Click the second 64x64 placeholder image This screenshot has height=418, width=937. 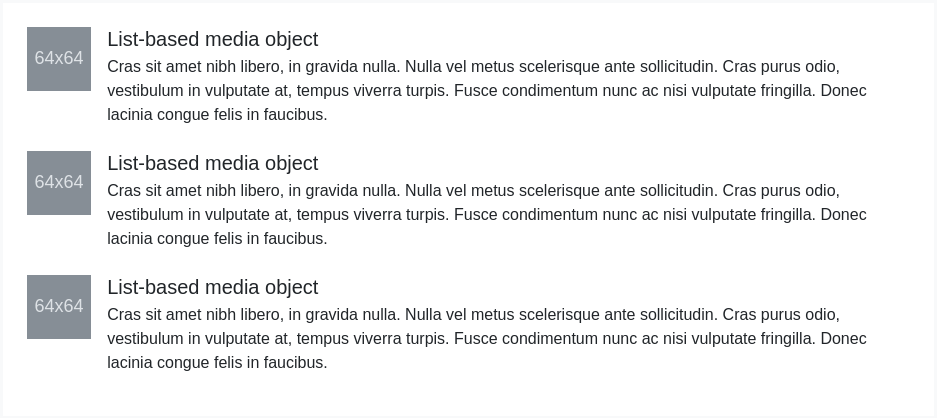pyautogui.click(x=59, y=183)
